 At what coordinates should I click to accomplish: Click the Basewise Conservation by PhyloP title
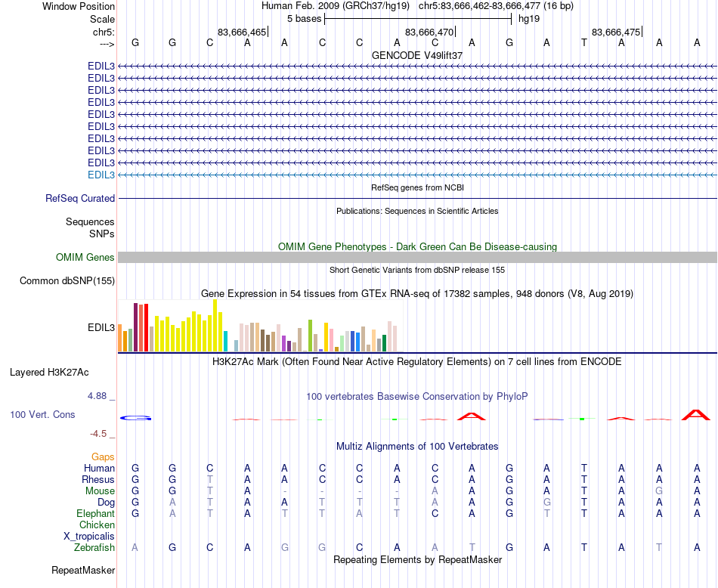click(x=417, y=397)
